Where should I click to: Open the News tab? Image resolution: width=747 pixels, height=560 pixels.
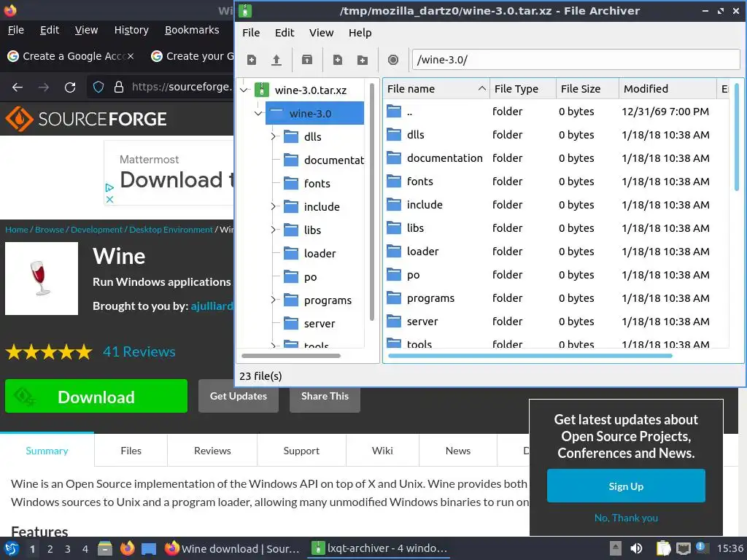pos(458,451)
